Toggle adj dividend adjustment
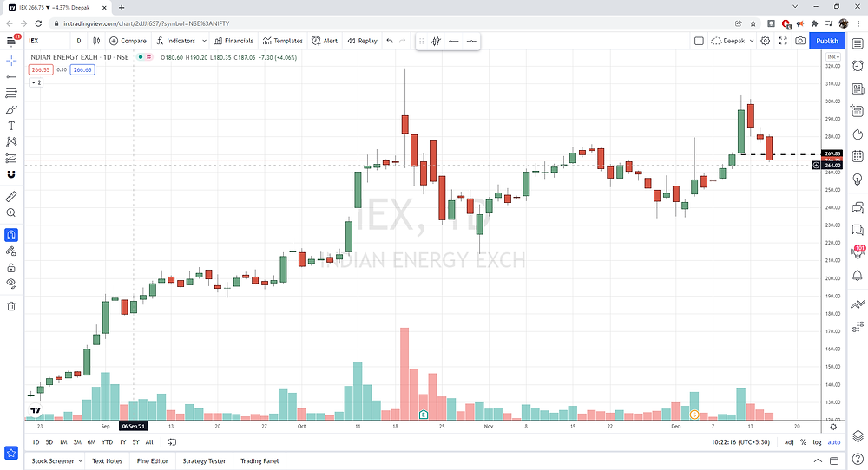 pyautogui.click(x=789, y=441)
